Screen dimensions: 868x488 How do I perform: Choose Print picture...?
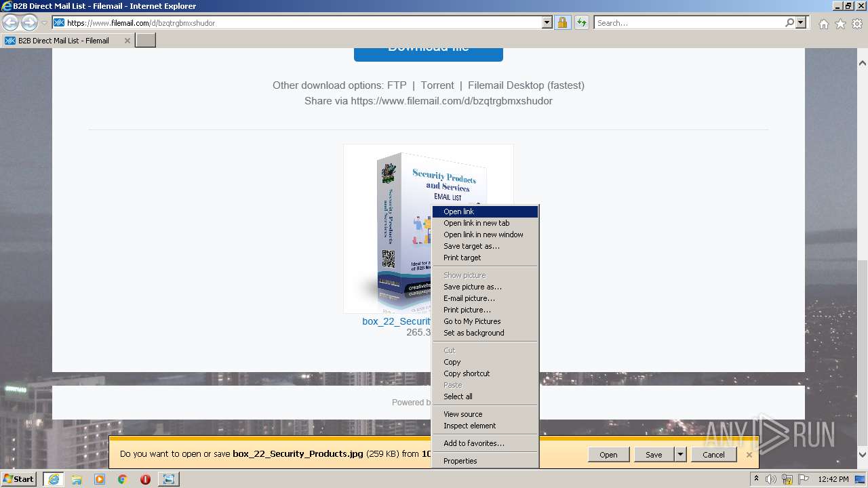(486, 310)
